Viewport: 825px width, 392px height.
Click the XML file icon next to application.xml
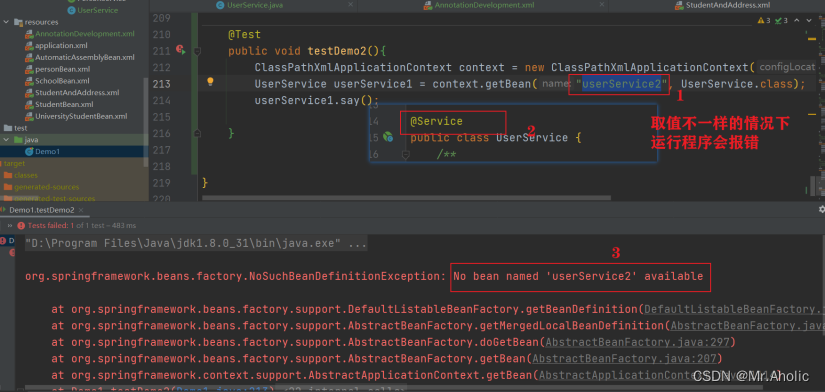coord(29,46)
